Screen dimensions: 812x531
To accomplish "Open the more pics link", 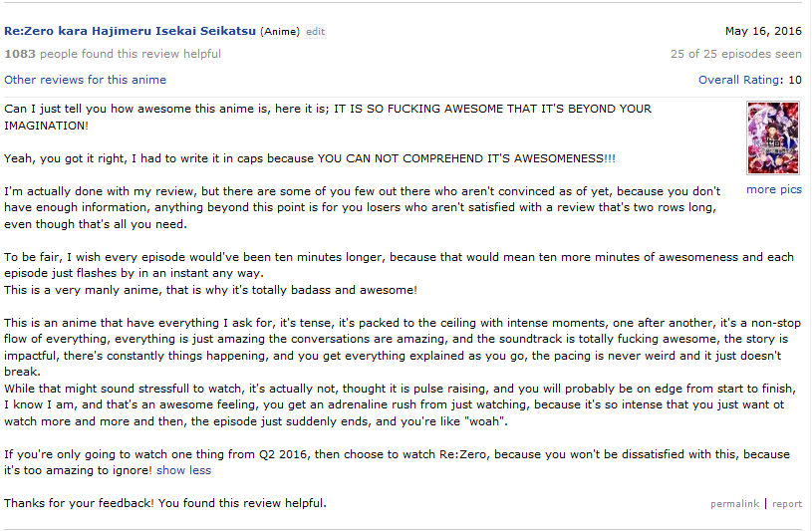I will [x=773, y=189].
